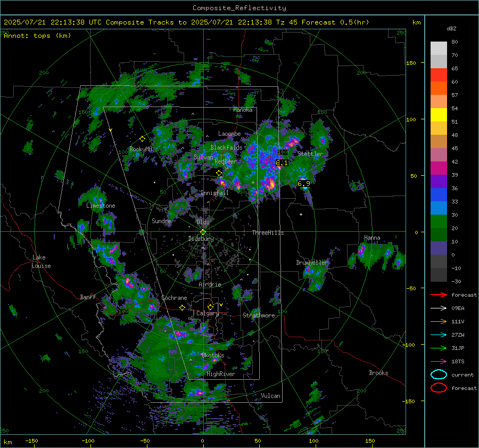Click the Calgary city label

click(x=208, y=313)
